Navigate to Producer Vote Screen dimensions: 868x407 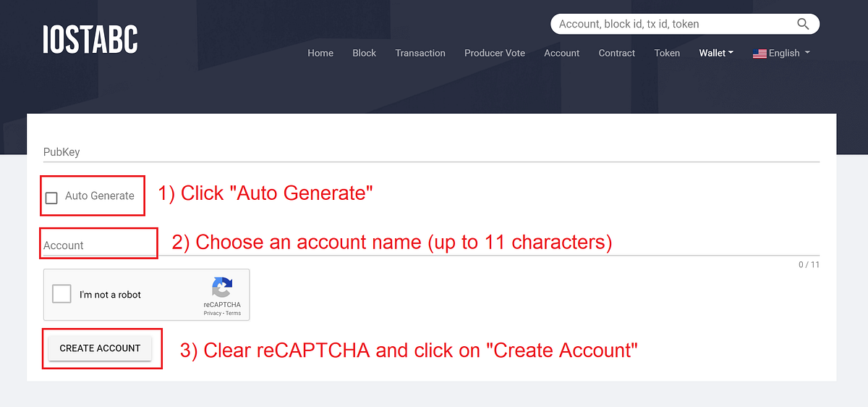pyautogui.click(x=495, y=53)
